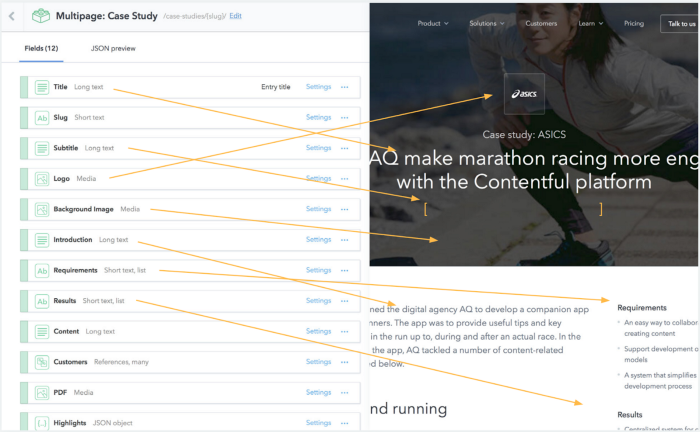Open Customers in the website navigation
The image size is (700, 432).
[x=541, y=24]
